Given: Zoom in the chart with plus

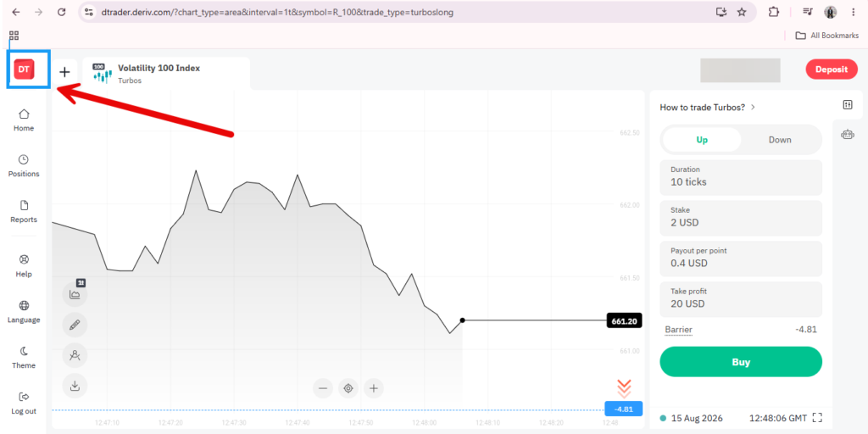Looking at the screenshot, I should pos(374,388).
